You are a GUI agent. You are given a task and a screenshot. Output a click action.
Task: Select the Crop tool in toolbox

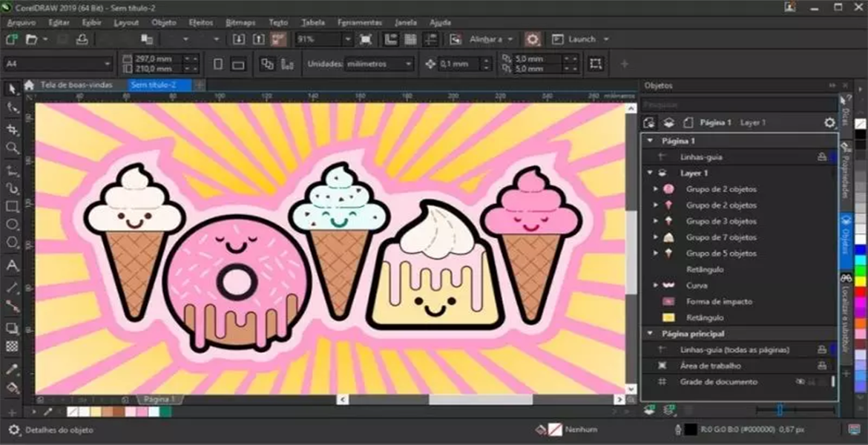[12, 129]
